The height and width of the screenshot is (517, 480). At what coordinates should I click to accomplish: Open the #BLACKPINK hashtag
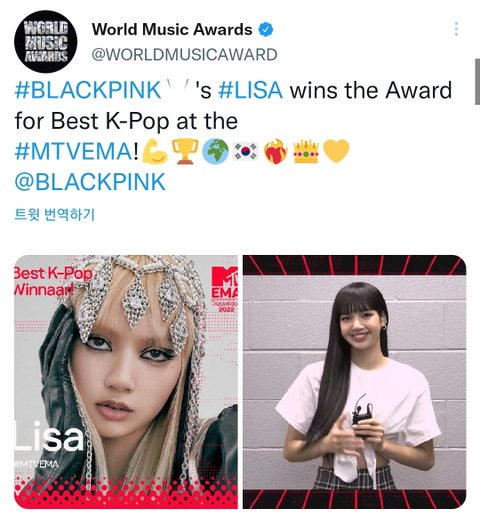[x=88, y=90]
